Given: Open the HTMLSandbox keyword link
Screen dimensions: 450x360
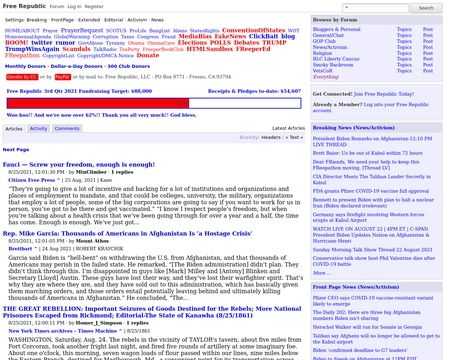Looking at the screenshot, I should (210, 49).
